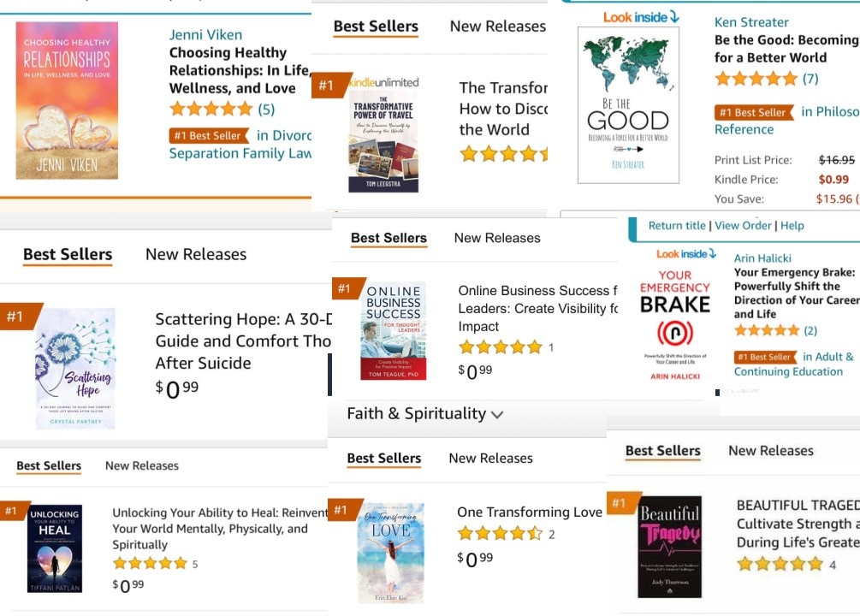This screenshot has height=616, width=860.
Task: Open the Ken Streater author link
Action: [751, 22]
